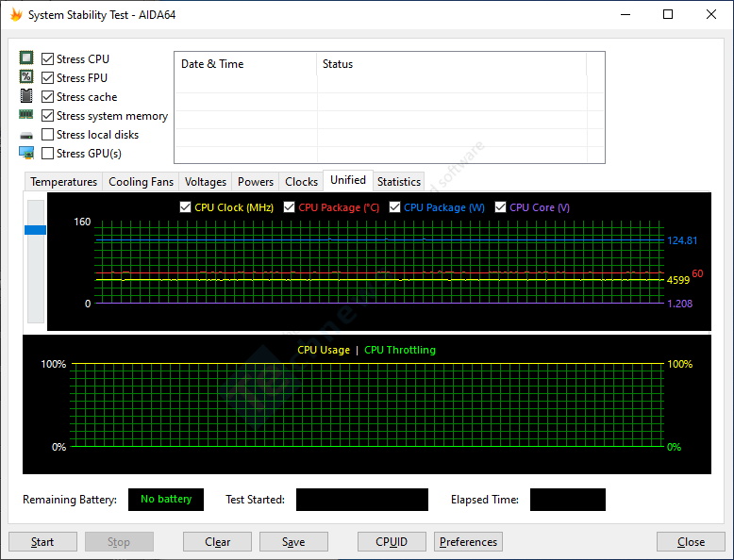Minimize the System Stability Test window
The image size is (734, 560).
[x=626, y=14]
